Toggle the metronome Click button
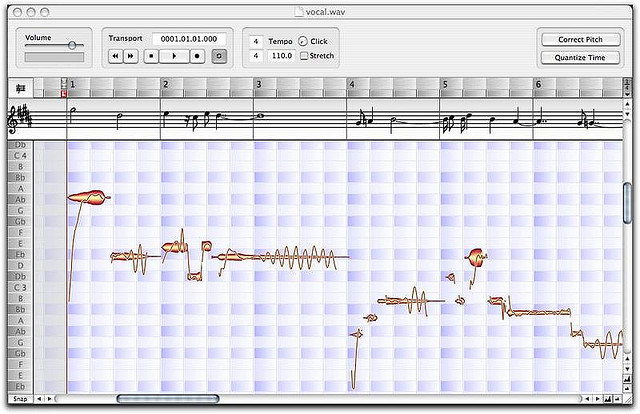This screenshot has width=640, height=414. (302, 41)
